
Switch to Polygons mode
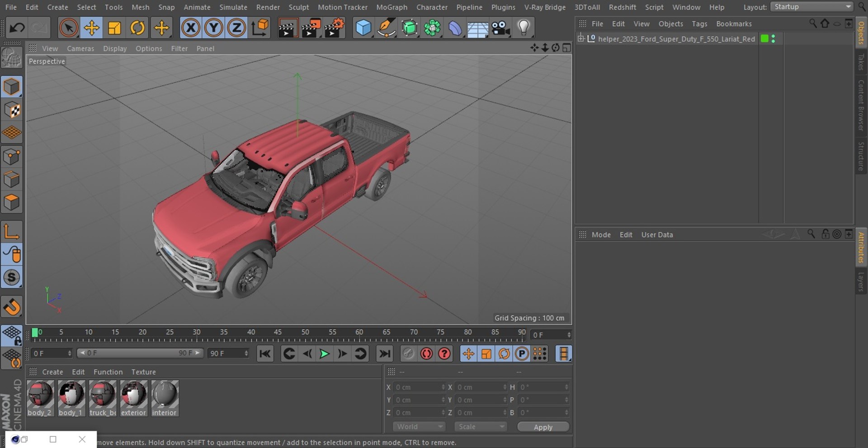point(12,202)
